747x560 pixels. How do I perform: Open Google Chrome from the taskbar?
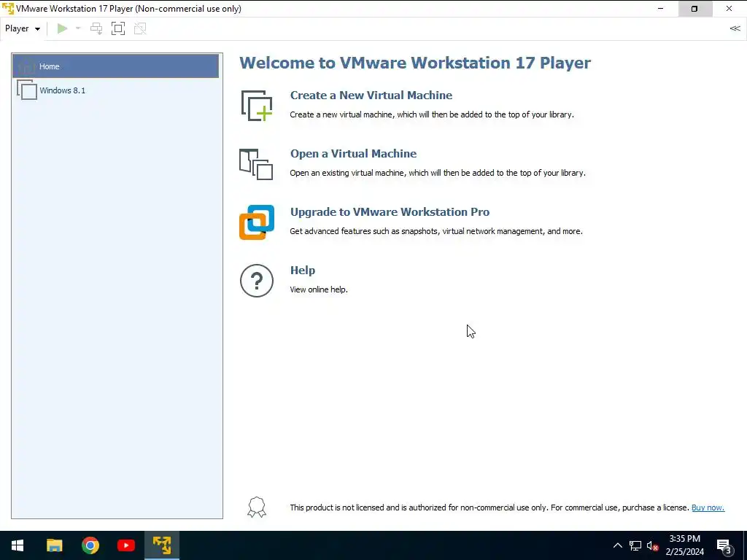[90, 545]
